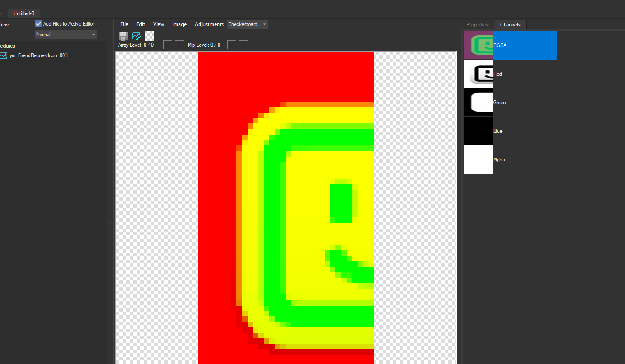Toggle the checkerboard alpha display icon
This screenshot has height=364, width=625.
click(x=149, y=35)
